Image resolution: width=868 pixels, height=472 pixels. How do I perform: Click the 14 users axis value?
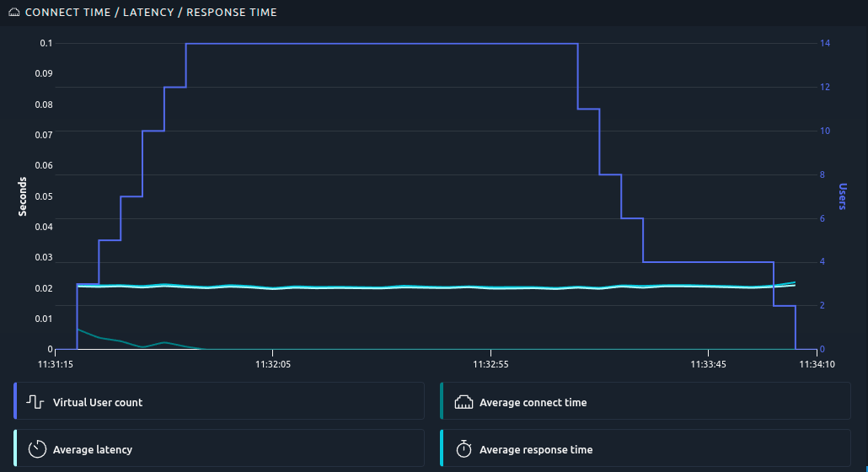click(825, 43)
